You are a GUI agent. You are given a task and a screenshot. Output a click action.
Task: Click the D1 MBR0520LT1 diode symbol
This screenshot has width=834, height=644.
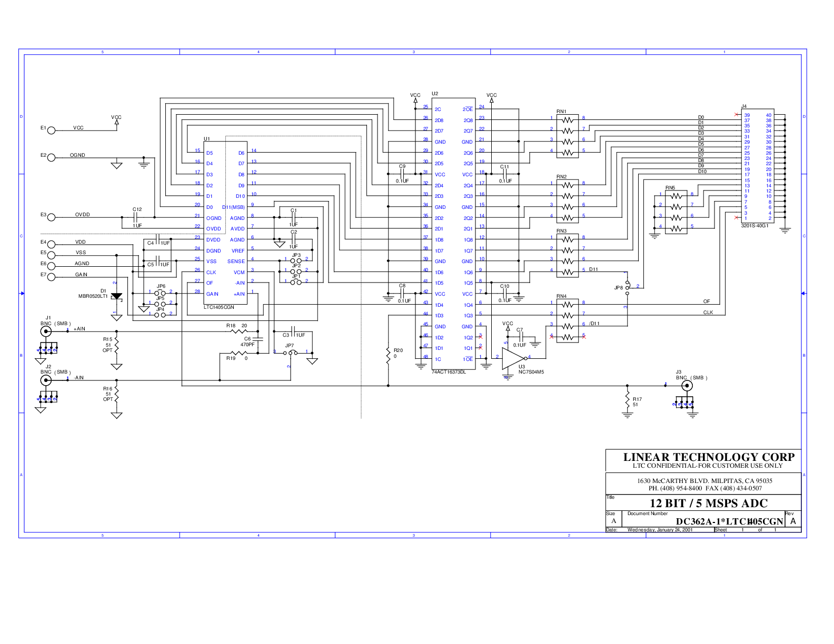coord(116,297)
